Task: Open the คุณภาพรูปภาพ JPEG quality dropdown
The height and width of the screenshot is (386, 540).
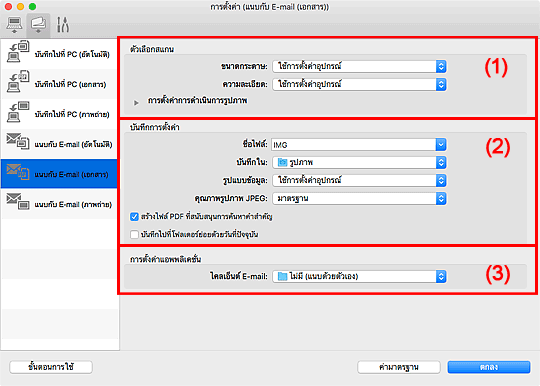Action: pyautogui.click(x=359, y=198)
